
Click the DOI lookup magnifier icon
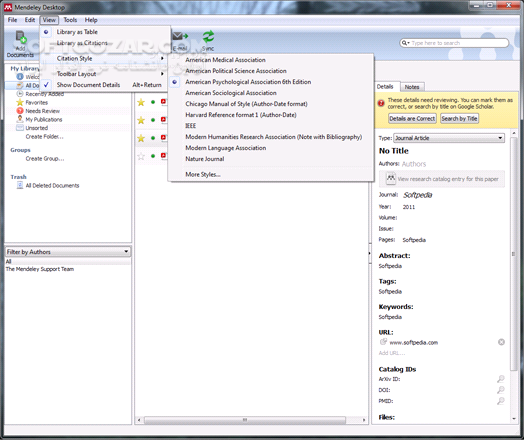pos(501,390)
